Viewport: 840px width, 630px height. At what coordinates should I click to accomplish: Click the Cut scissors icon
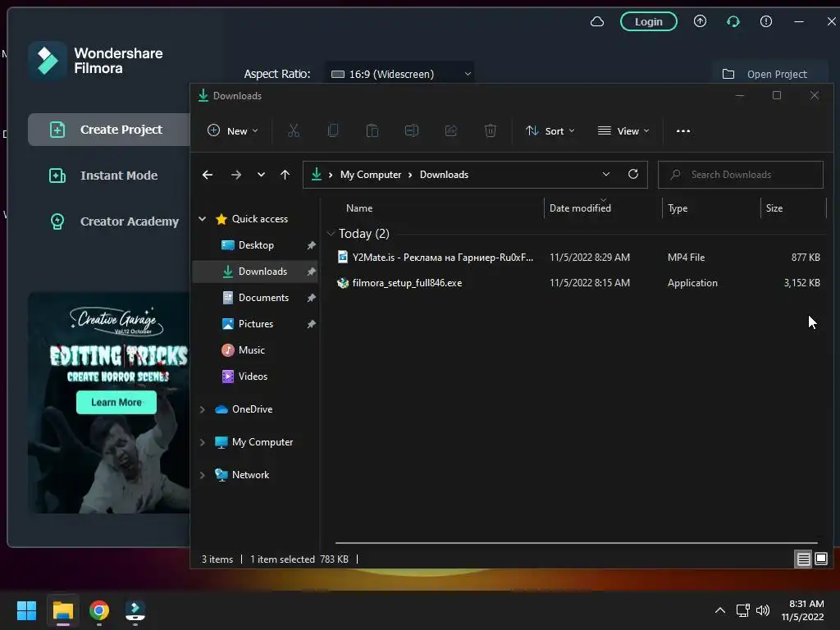(294, 130)
